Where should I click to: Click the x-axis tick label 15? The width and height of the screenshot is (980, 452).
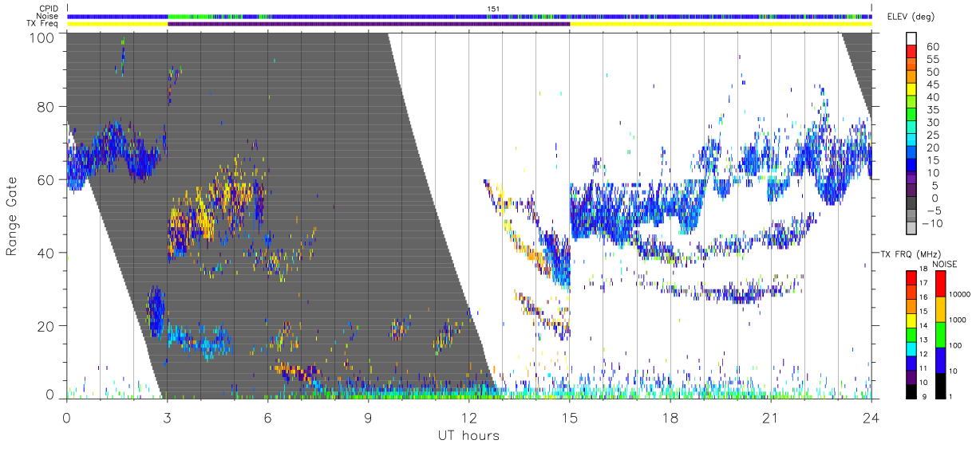570,418
